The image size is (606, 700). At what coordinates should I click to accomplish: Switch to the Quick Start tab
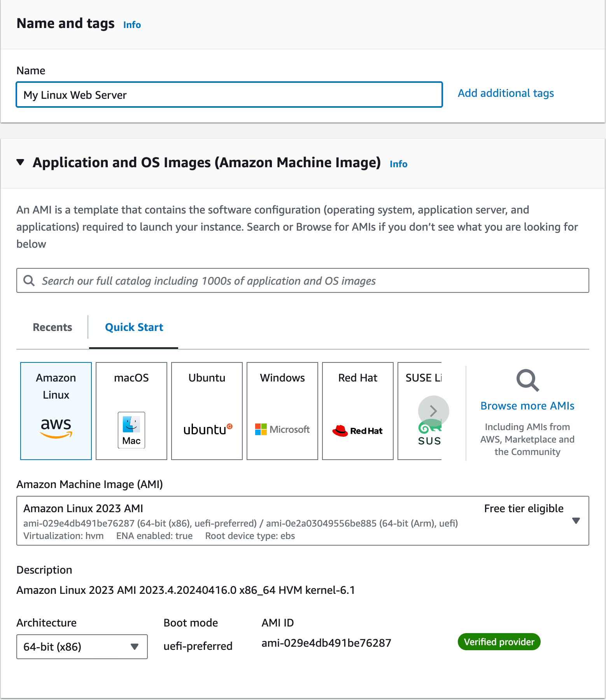134,327
